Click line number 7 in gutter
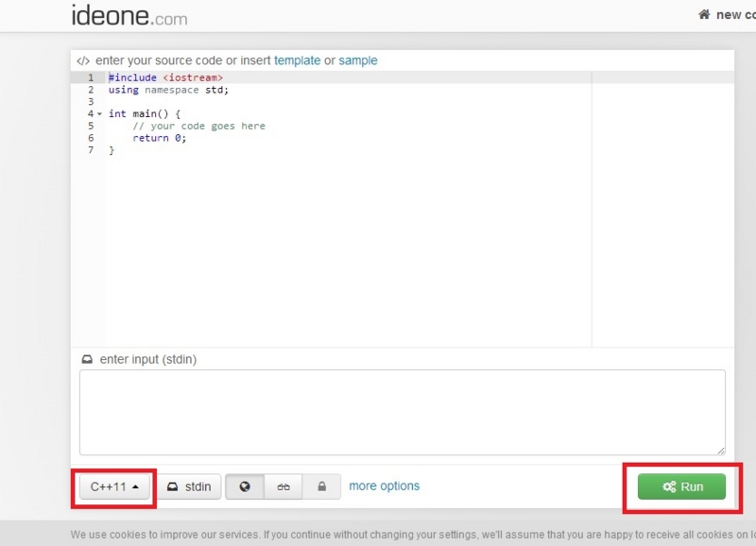 [91, 150]
